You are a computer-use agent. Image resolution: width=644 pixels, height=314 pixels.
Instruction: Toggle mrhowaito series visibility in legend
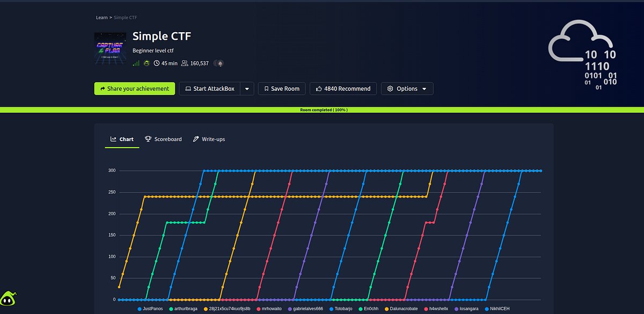[270, 309]
